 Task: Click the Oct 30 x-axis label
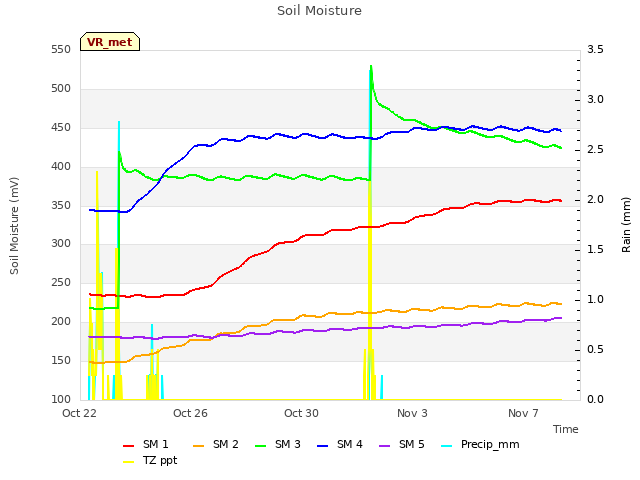[301, 413]
